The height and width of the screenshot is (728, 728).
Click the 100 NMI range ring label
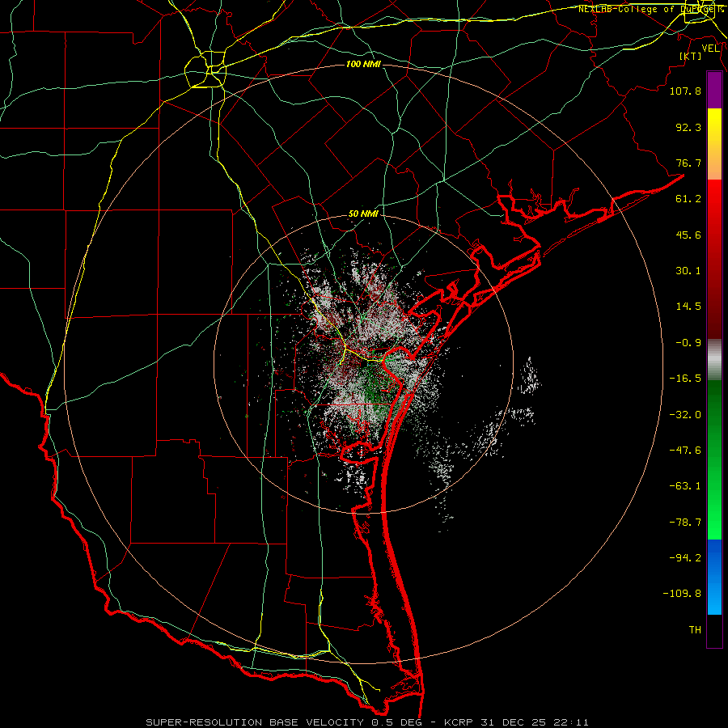(x=363, y=64)
